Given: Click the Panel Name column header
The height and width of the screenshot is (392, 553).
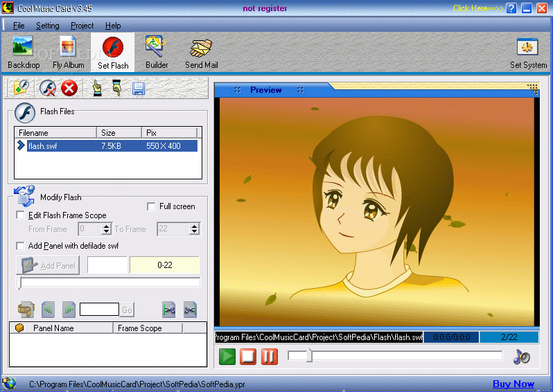Looking at the screenshot, I should (61, 328).
